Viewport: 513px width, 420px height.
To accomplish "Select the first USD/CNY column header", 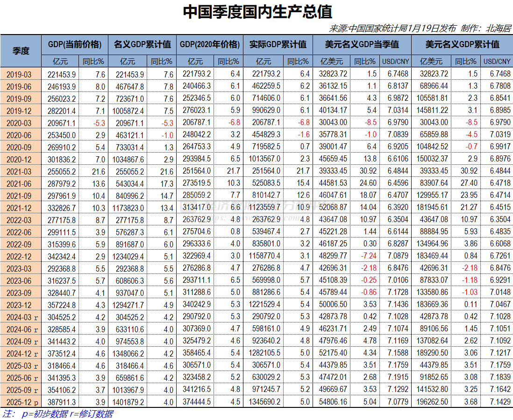I will click(x=395, y=61).
